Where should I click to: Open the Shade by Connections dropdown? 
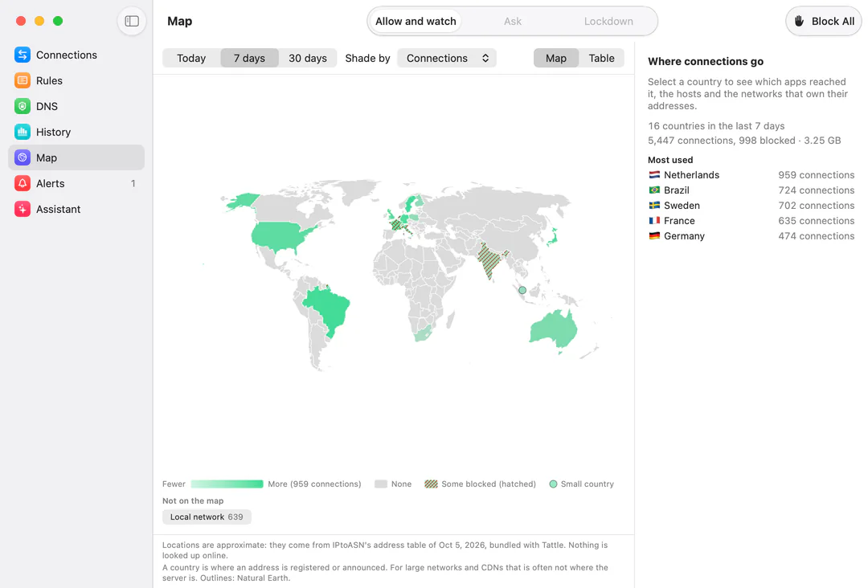[x=447, y=58]
